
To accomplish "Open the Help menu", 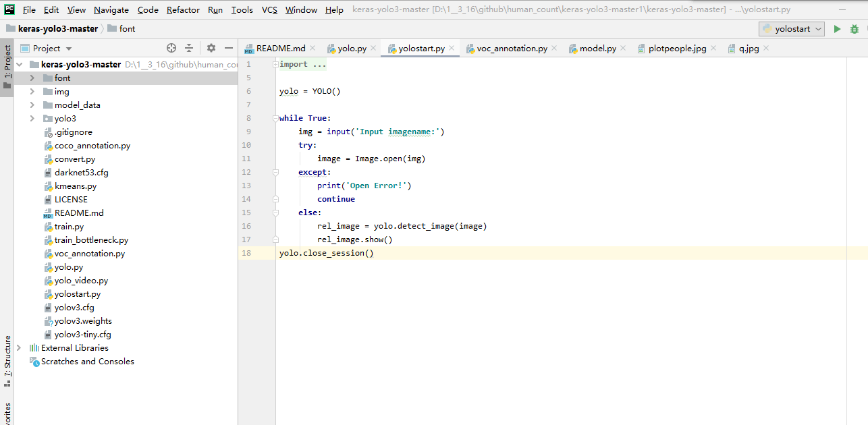I will point(334,10).
